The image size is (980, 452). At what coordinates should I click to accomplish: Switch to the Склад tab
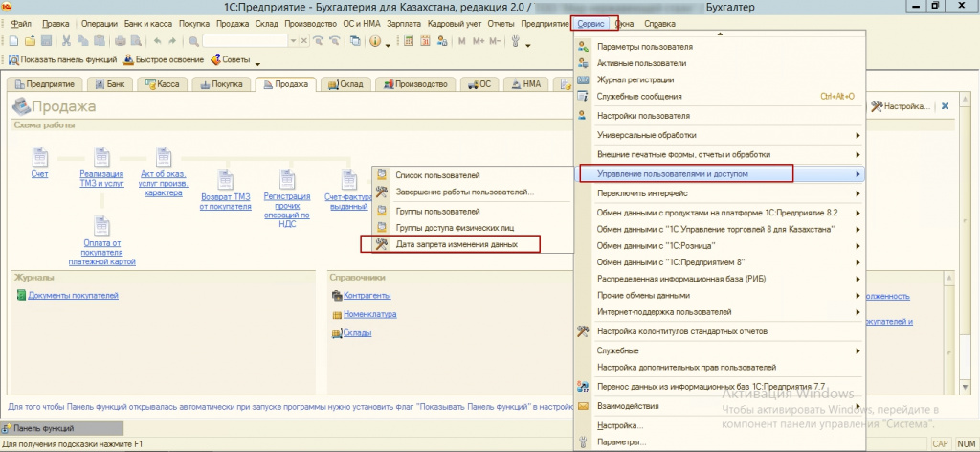tap(345, 84)
